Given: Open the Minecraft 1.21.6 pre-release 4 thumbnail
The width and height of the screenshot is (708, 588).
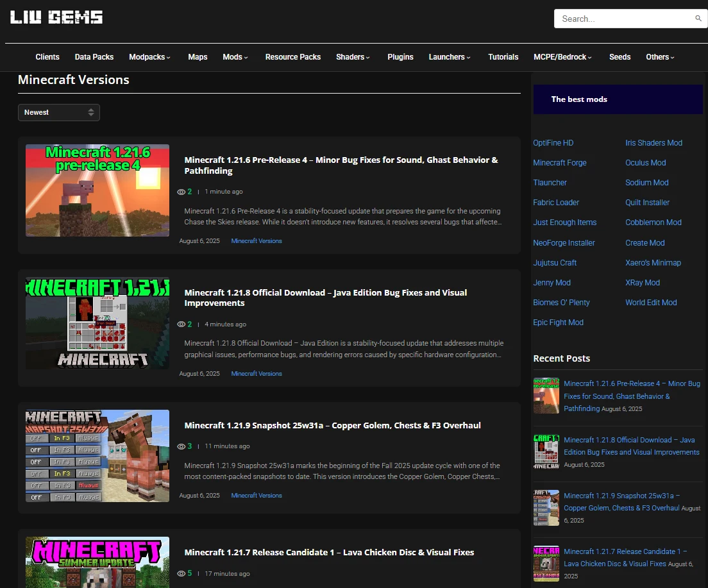Looking at the screenshot, I should pyautogui.click(x=97, y=190).
